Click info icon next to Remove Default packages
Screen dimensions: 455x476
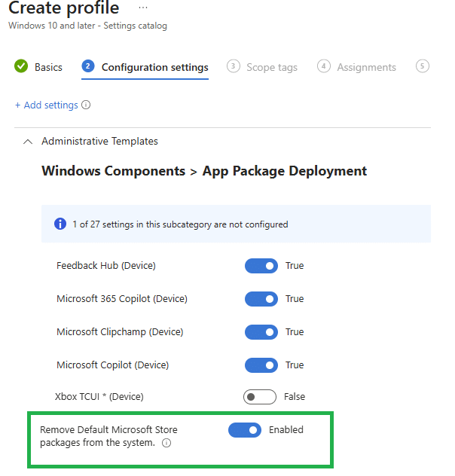166,443
